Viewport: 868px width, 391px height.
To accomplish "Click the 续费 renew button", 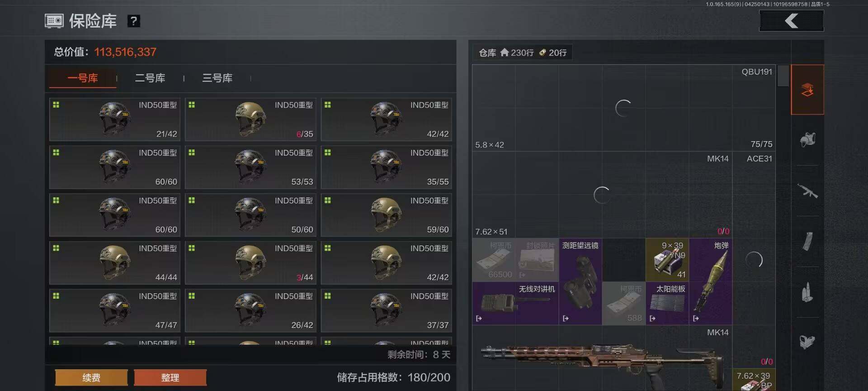I will pos(91,377).
